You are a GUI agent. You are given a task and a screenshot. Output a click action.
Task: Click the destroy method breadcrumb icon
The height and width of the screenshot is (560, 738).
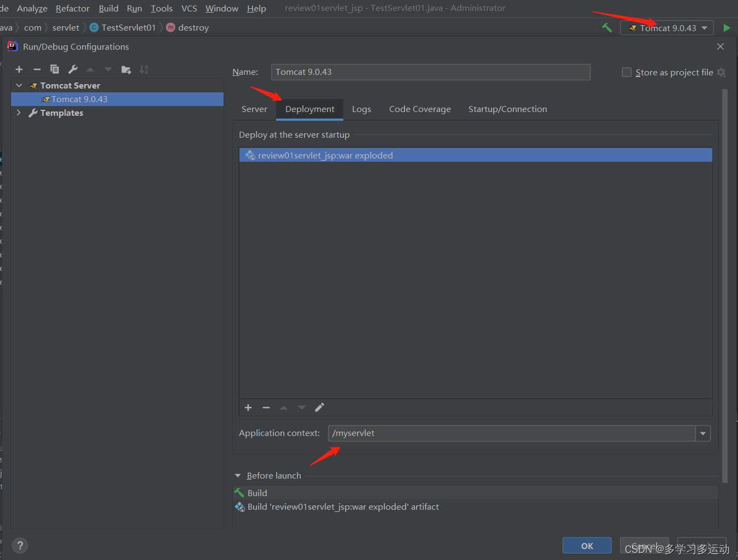click(x=171, y=27)
